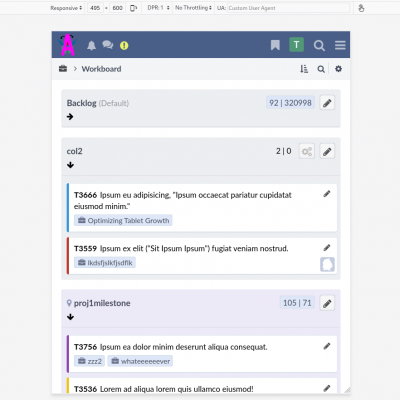400x400 pixels.
Task: Edit task T3666 with pencil icon
Action: tap(327, 194)
